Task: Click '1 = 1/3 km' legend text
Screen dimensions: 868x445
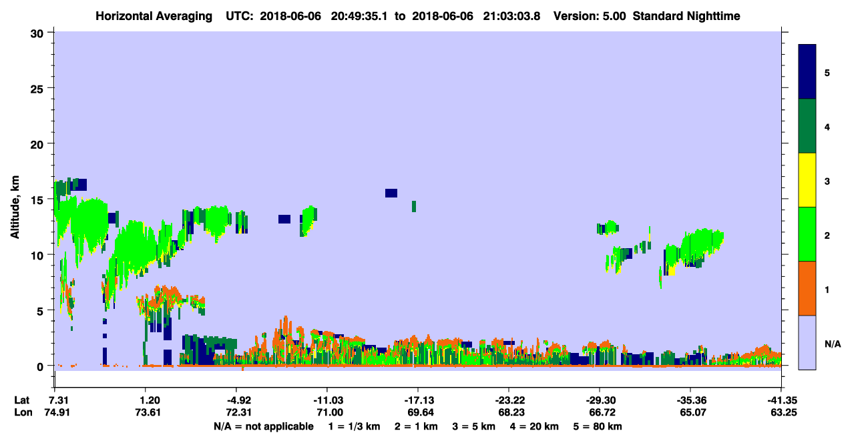Action: tap(353, 426)
